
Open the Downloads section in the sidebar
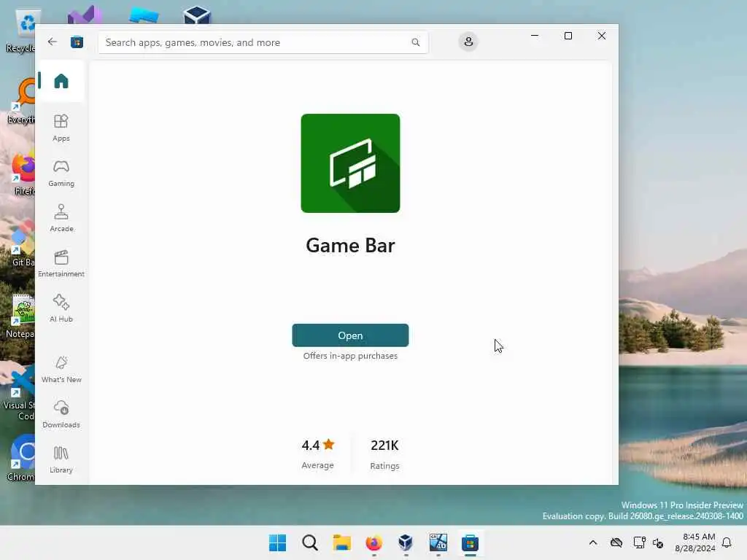[x=61, y=414]
